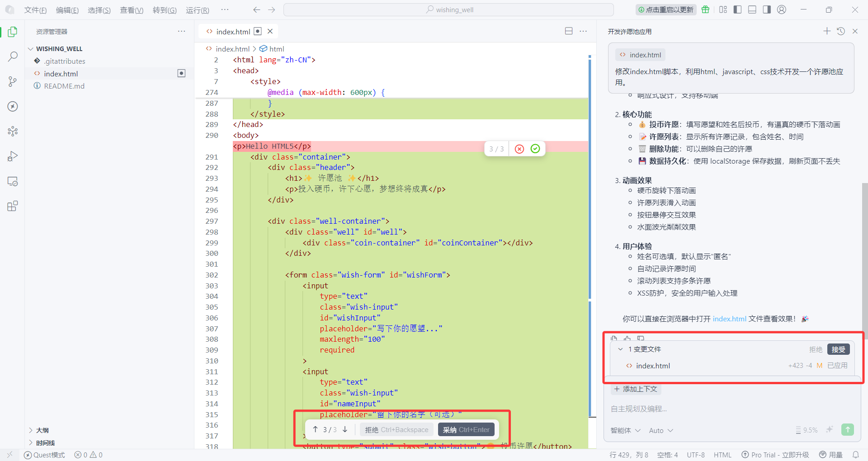Image resolution: width=868 pixels, height=461 pixels.
Task: Open 查看(V) menu
Action: [132, 10]
